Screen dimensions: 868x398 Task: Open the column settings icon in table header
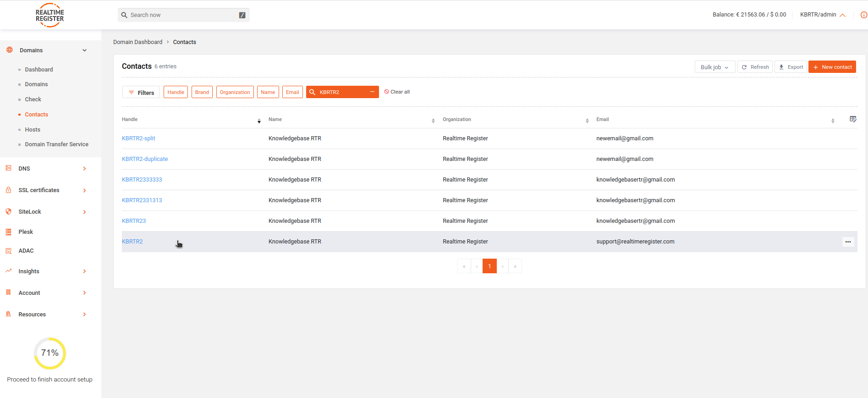click(x=853, y=119)
